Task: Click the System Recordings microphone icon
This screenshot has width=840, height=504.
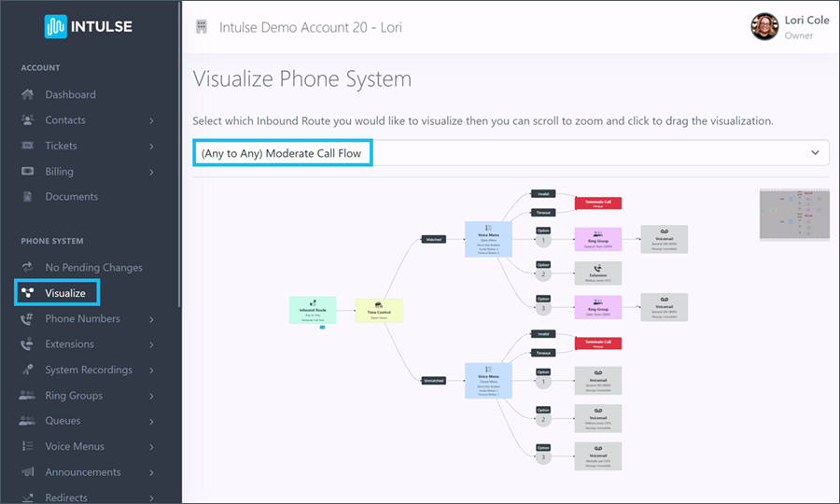Action: 27,370
